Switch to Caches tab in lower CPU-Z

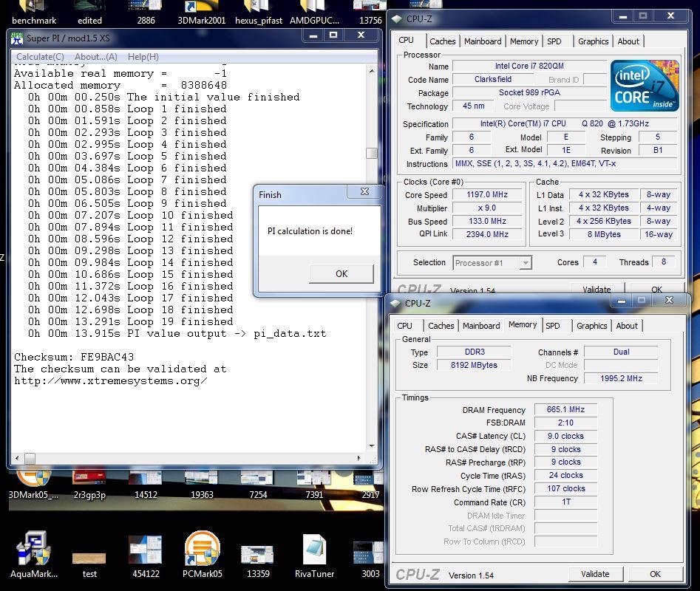click(x=441, y=326)
